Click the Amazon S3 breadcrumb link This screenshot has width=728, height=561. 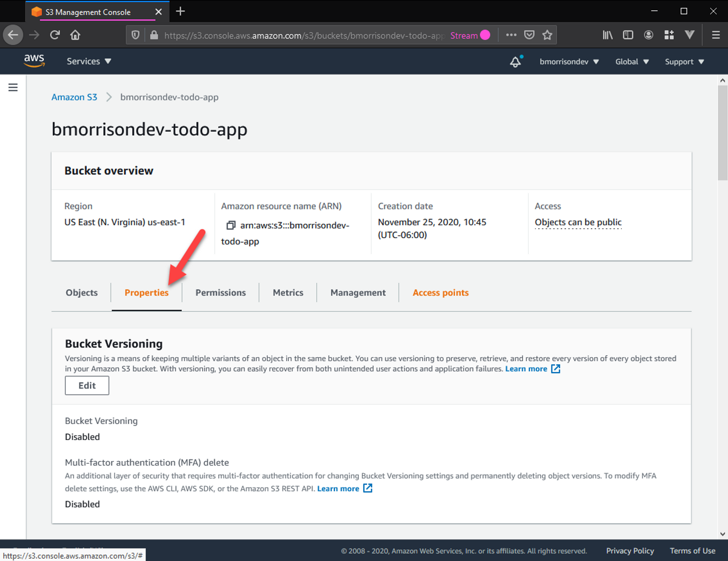click(74, 97)
